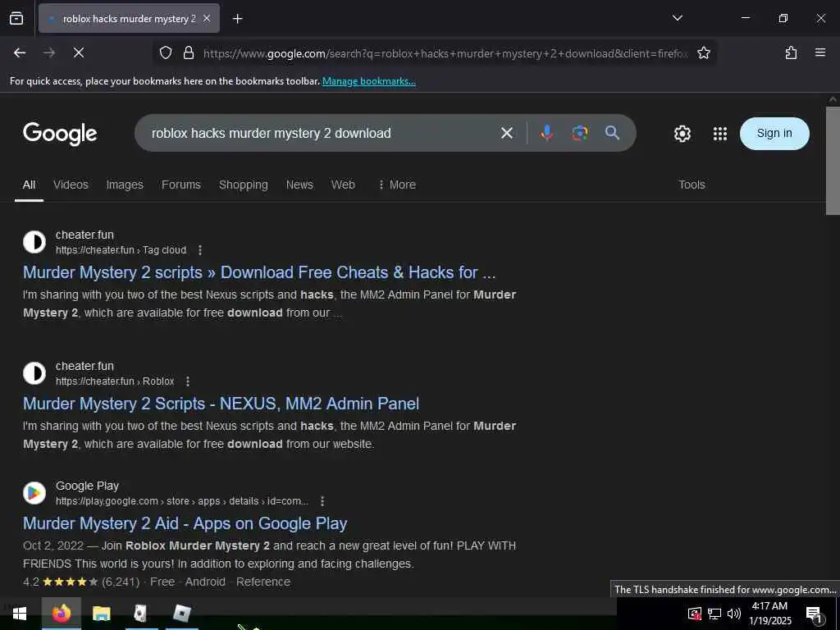This screenshot has height=630, width=840.
Task: Start a voice search with microphone
Action: click(546, 133)
